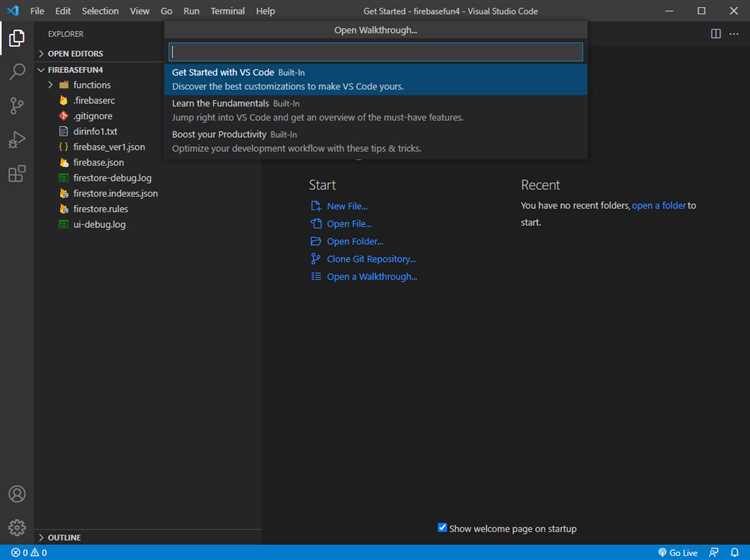Click the notifications bell in status bar

(x=734, y=552)
